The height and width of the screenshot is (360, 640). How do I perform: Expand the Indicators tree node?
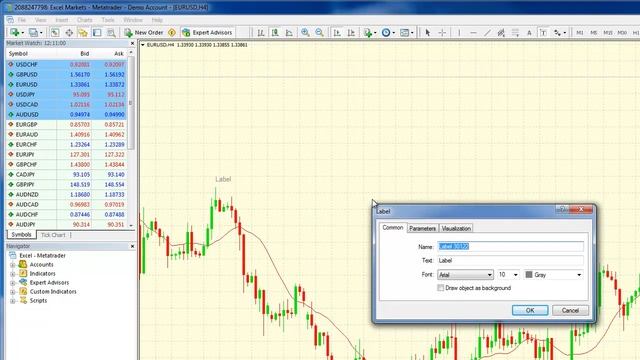(x=13, y=274)
